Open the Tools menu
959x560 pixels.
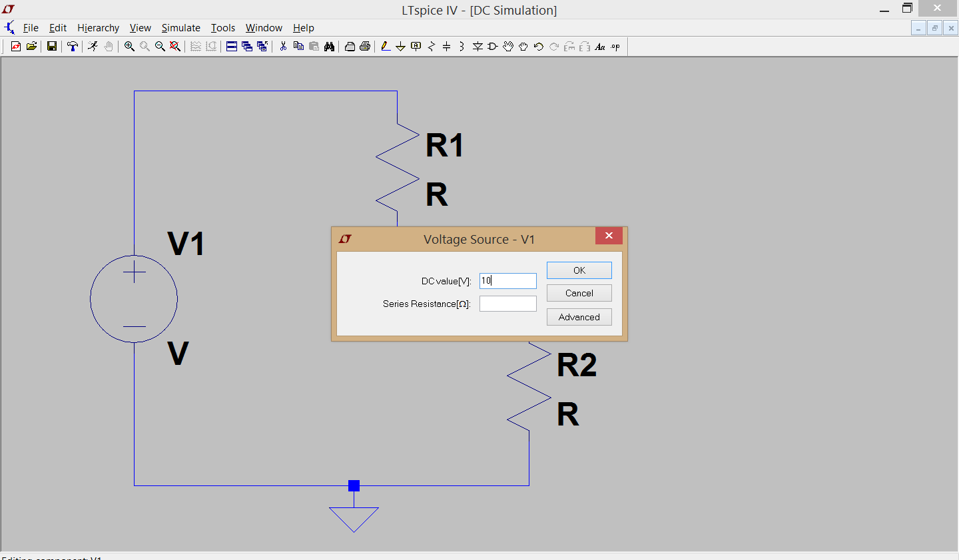[x=223, y=28]
